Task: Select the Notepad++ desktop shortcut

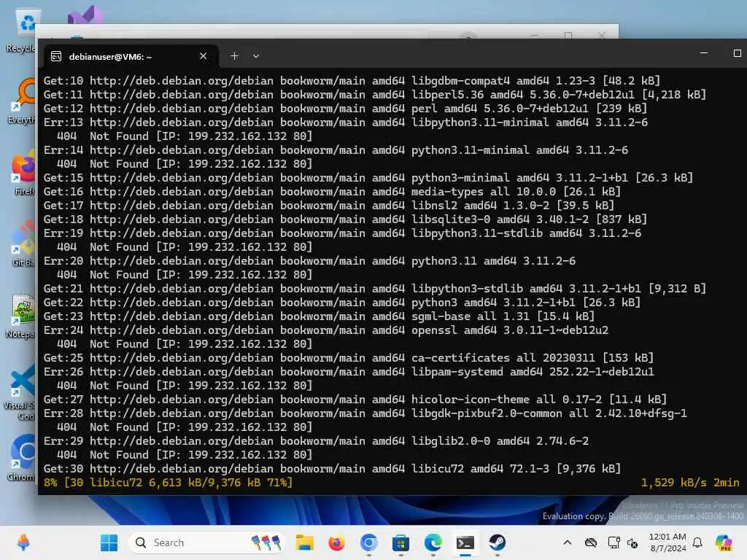Action: (x=21, y=316)
